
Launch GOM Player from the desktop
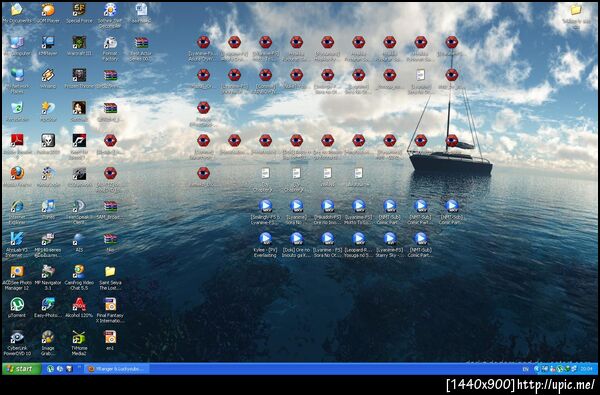(x=48, y=13)
